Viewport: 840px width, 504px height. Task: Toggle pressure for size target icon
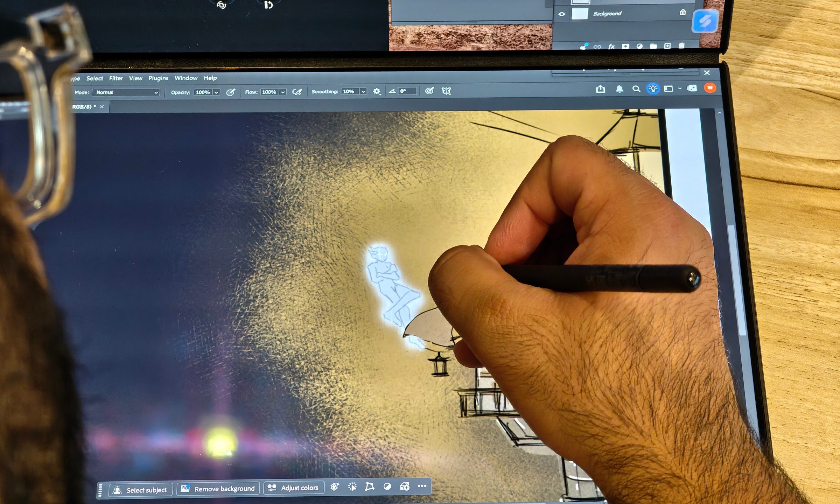429,91
